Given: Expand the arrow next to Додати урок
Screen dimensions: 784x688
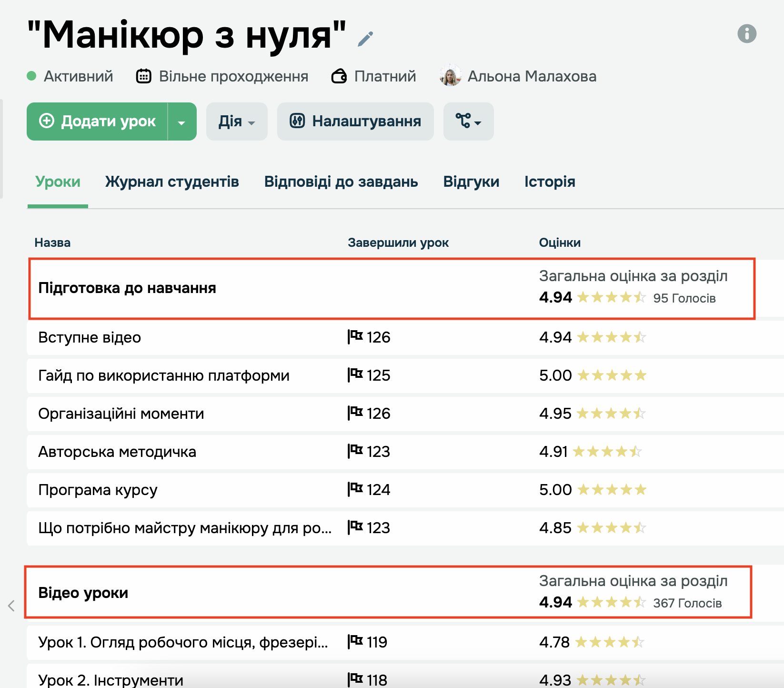Looking at the screenshot, I should coord(181,122).
